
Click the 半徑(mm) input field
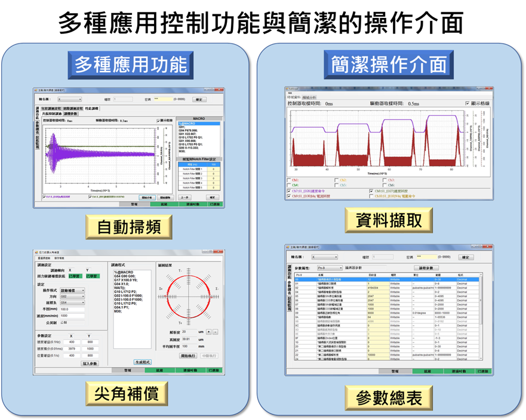pyautogui.click(x=72, y=309)
